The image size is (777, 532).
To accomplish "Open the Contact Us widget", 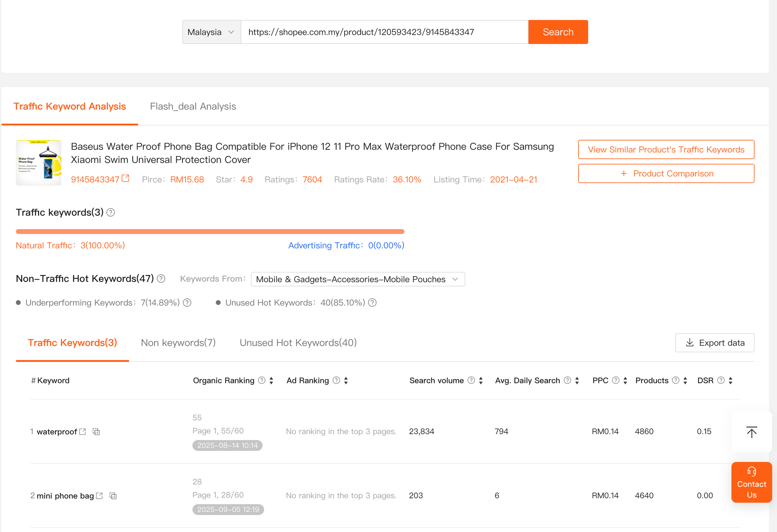I will coord(752,482).
